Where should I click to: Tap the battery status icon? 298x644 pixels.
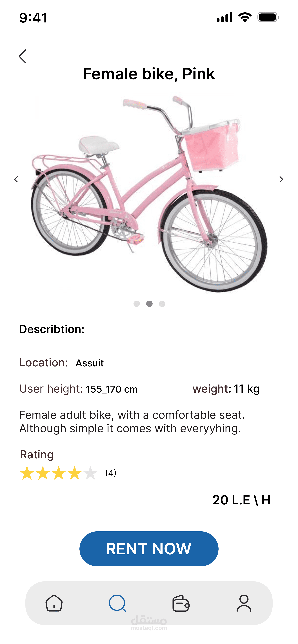[268, 17]
